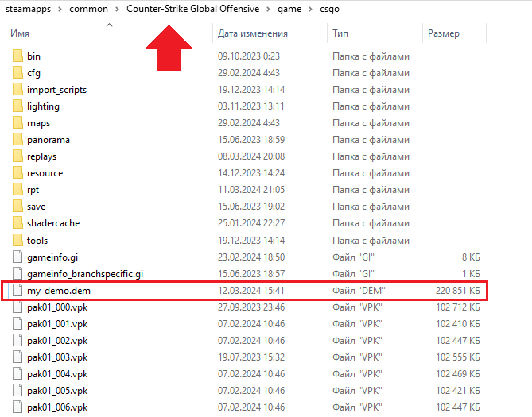This screenshot has height=417, width=532.
Task: Navigate to the game breadcrumb
Action: (x=289, y=10)
